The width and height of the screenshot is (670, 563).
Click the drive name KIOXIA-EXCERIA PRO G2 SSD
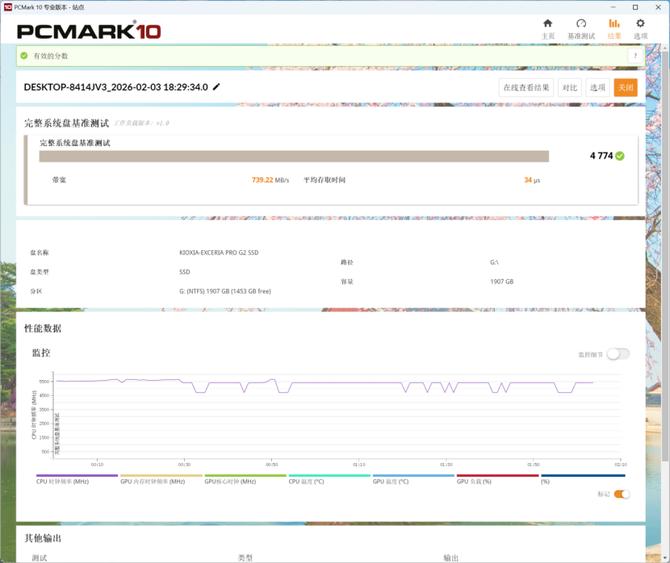(x=219, y=252)
